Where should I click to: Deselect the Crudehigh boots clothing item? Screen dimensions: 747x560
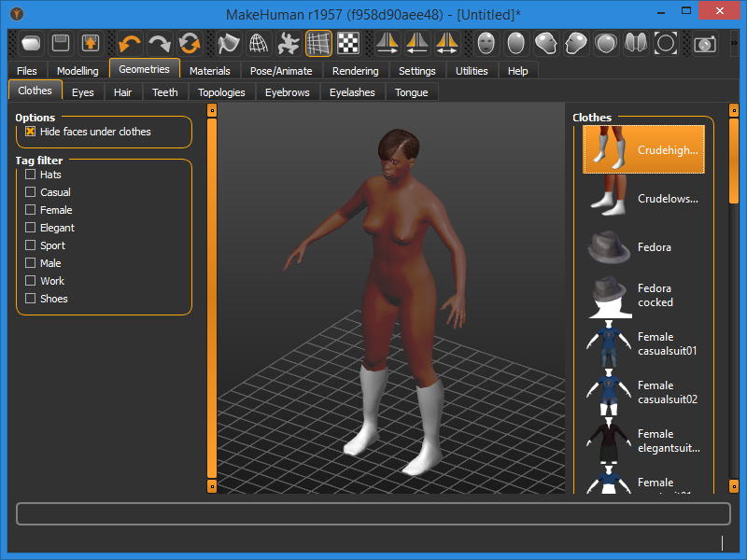coord(643,149)
